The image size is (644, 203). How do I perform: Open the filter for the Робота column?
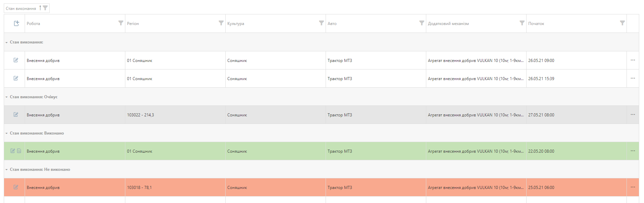pyautogui.click(x=121, y=23)
